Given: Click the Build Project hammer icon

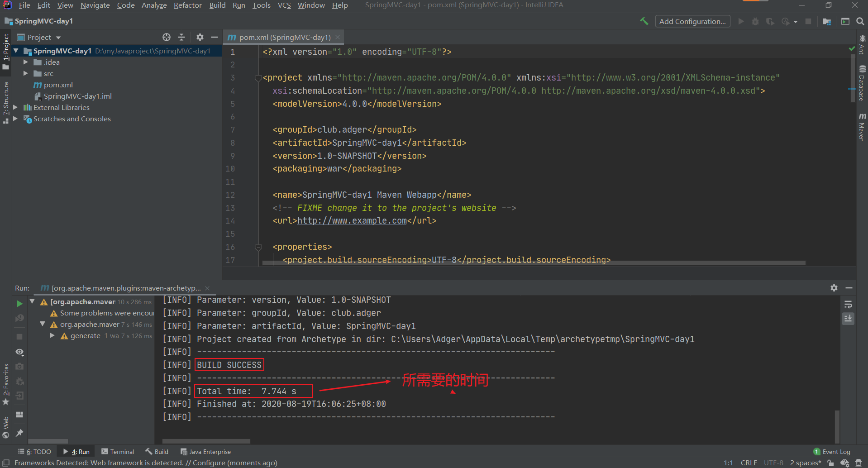Looking at the screenshot, I should [x=644, y=21].
